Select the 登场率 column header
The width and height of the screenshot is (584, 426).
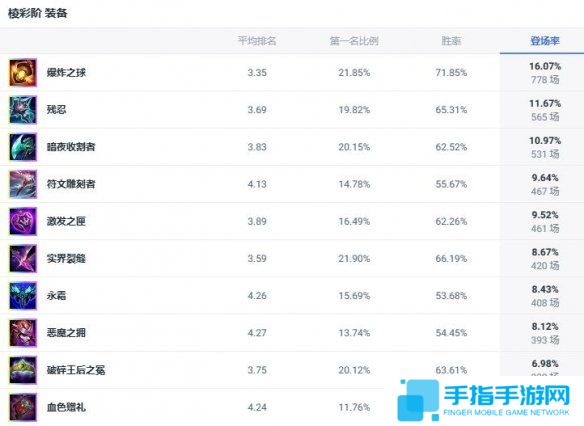click(545, 41)
